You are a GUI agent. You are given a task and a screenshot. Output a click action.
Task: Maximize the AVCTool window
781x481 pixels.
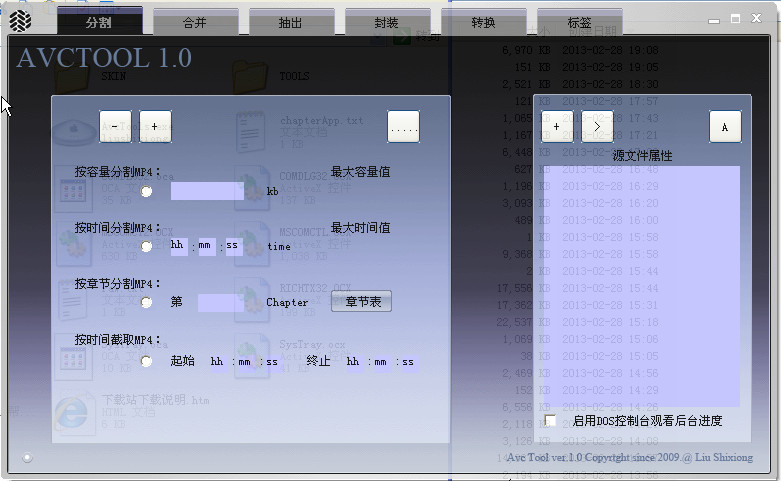[x=735, y=19]
